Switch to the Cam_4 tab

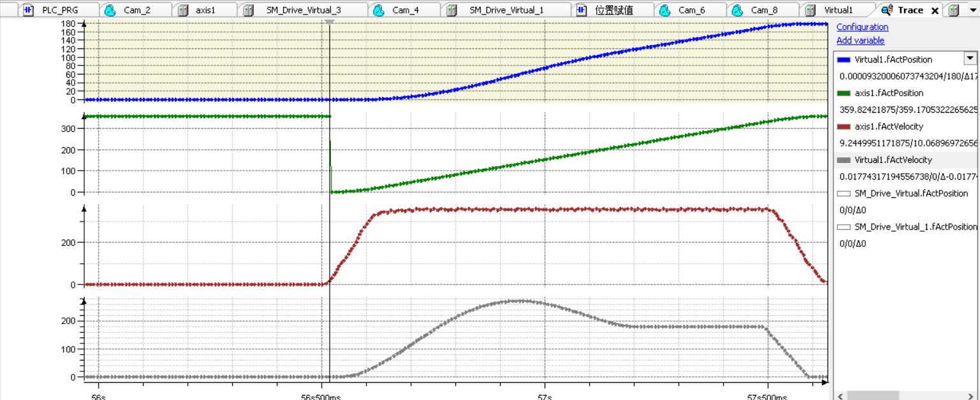(405, 10)
